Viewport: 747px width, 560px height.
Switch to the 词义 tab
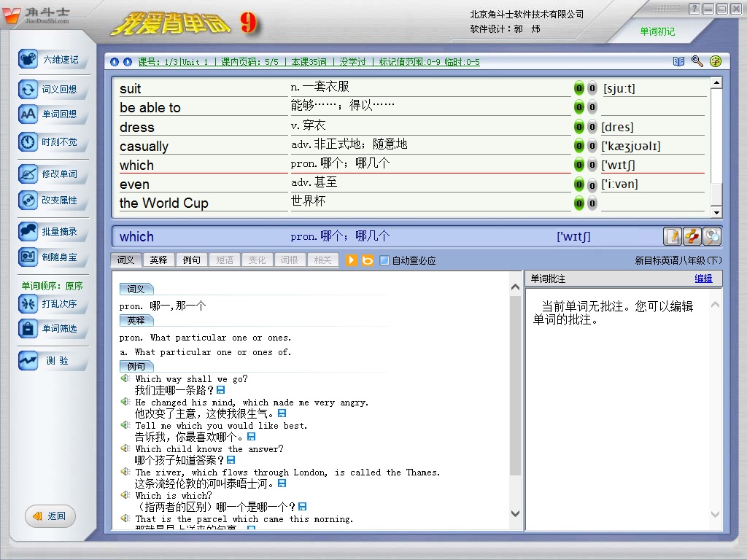click(x=126, y=260)
